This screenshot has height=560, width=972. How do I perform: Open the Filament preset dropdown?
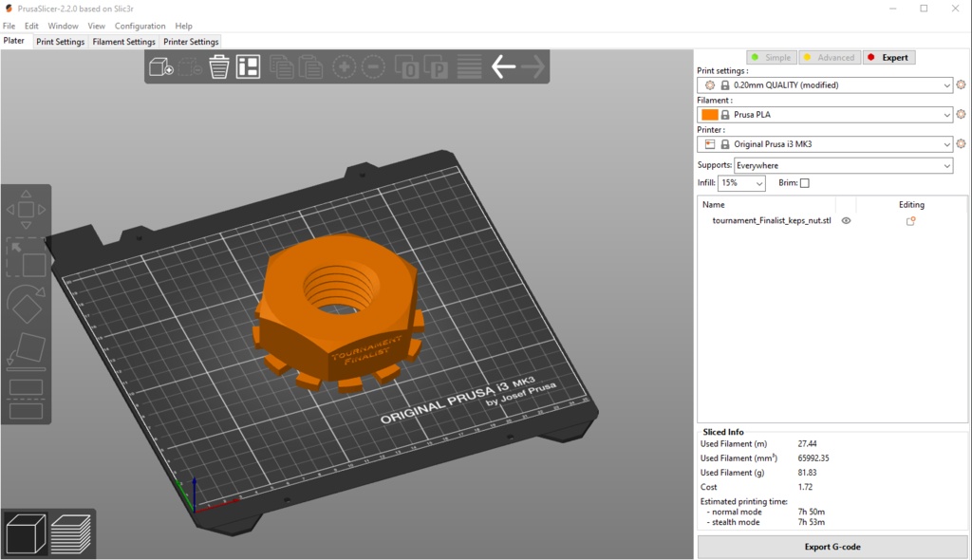click(825, 114)
